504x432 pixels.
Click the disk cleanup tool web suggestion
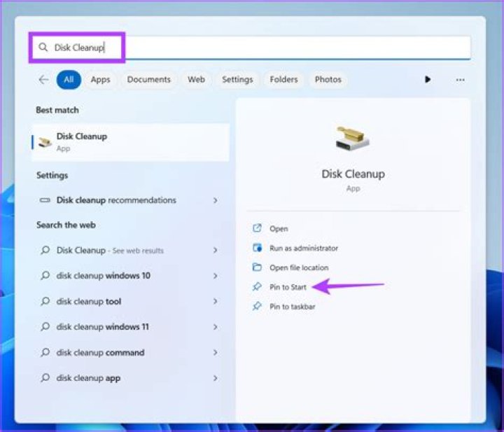tap(129, 301)
